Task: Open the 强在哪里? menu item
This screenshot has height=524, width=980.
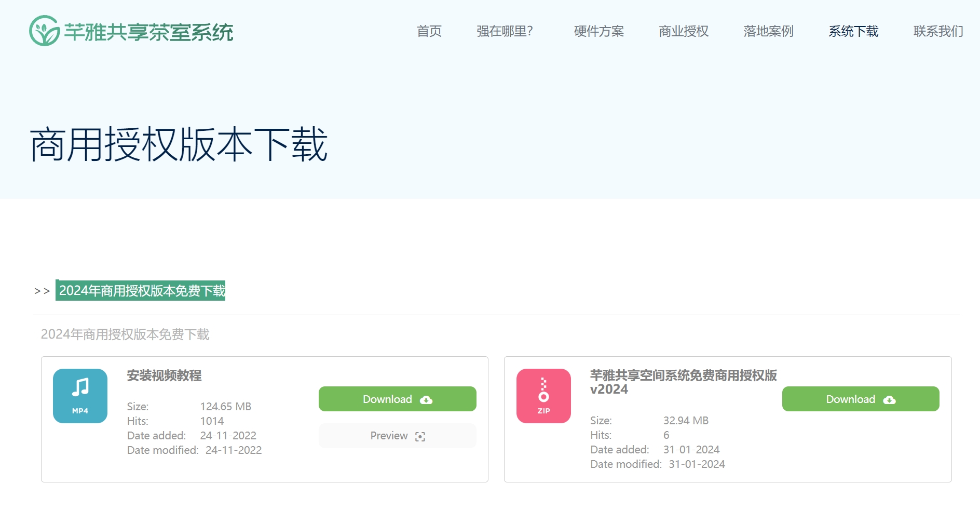Action: tap(505, 31)
